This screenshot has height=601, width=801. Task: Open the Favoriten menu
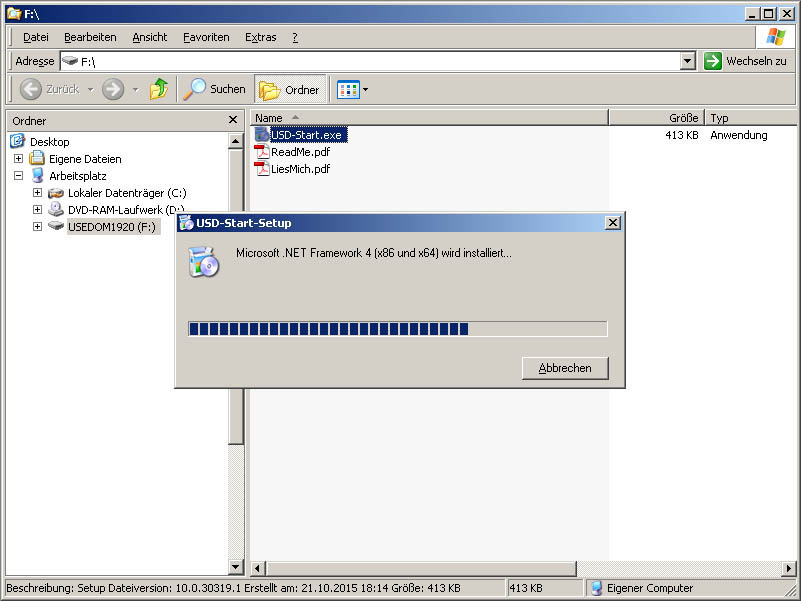(x=206, y=37)
